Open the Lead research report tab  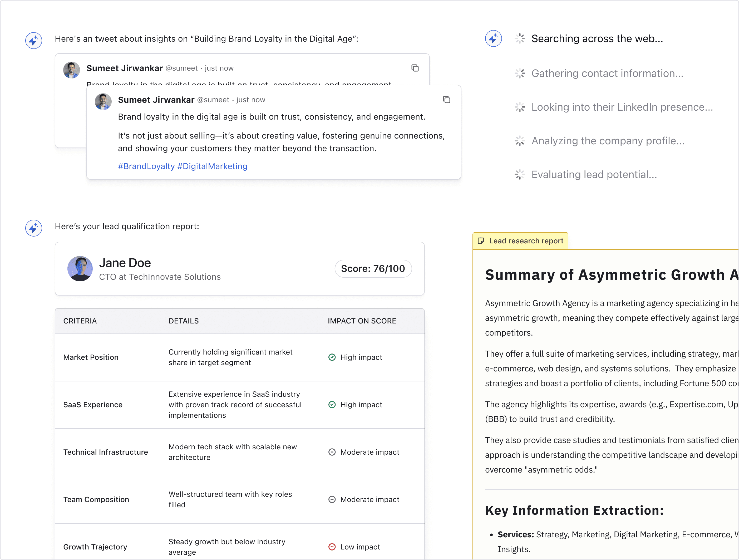[520, 241]
